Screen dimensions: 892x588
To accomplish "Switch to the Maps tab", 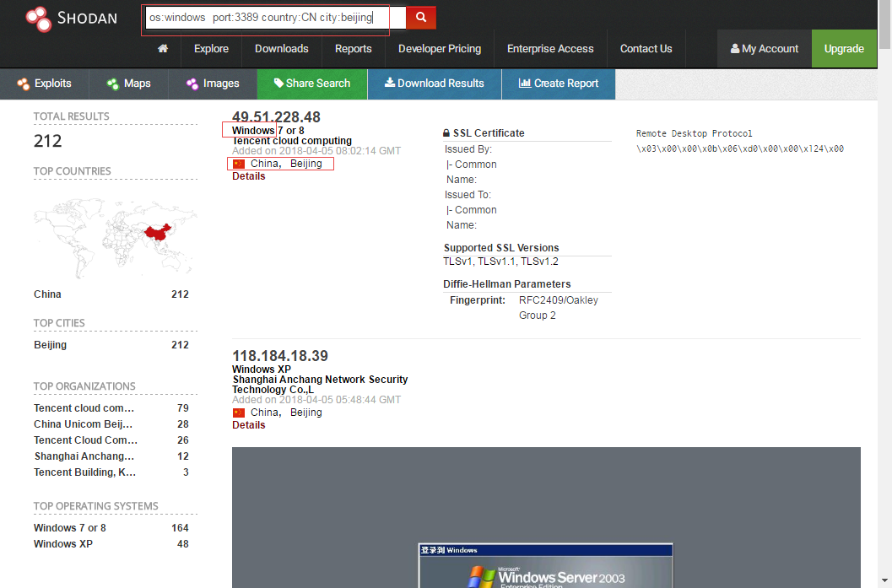I will click(128, 84).
